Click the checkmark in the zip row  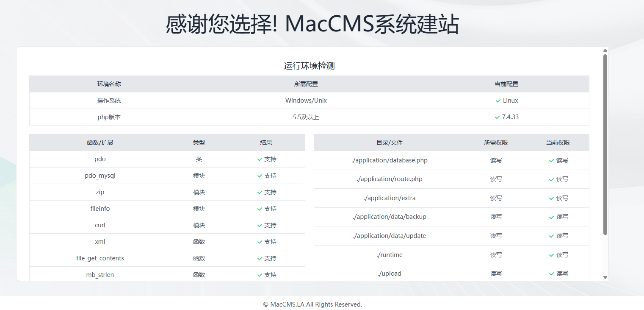260,193
